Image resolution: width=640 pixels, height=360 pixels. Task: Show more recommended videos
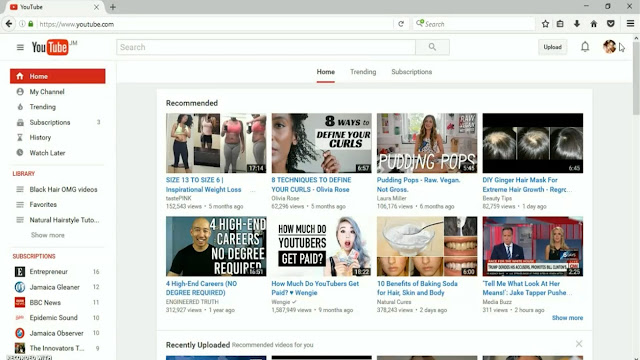[567, 318]
